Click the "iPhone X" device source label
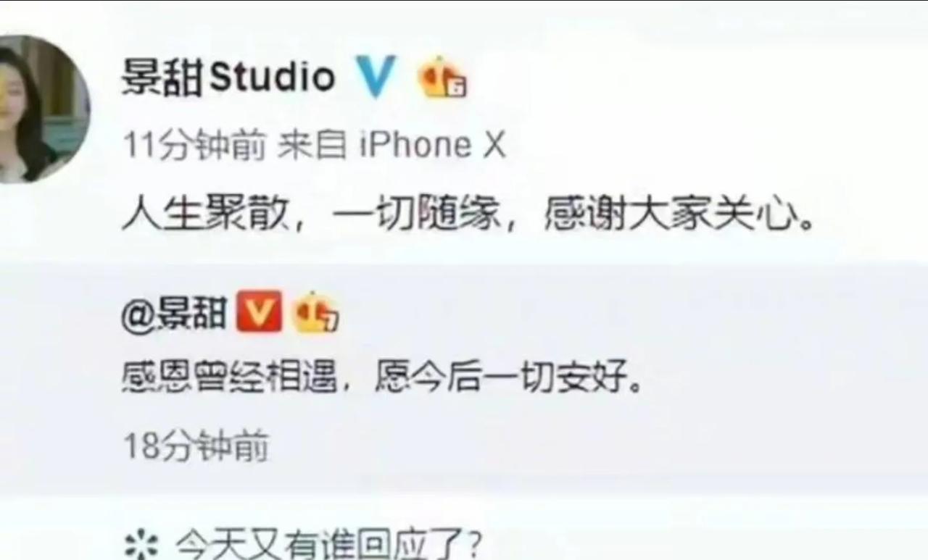928x560 pixels. coord(432,146)
